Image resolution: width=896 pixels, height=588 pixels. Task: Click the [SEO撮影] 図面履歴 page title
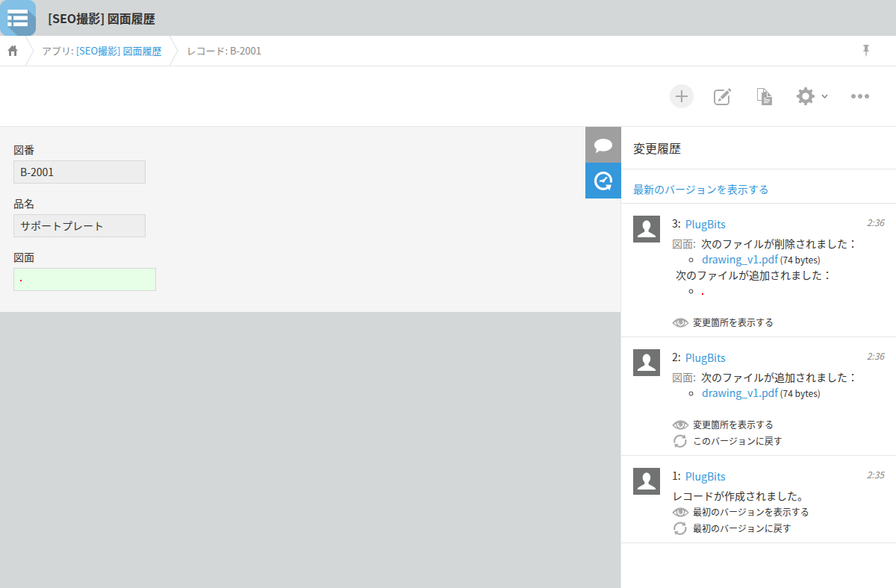click(102, 19)
